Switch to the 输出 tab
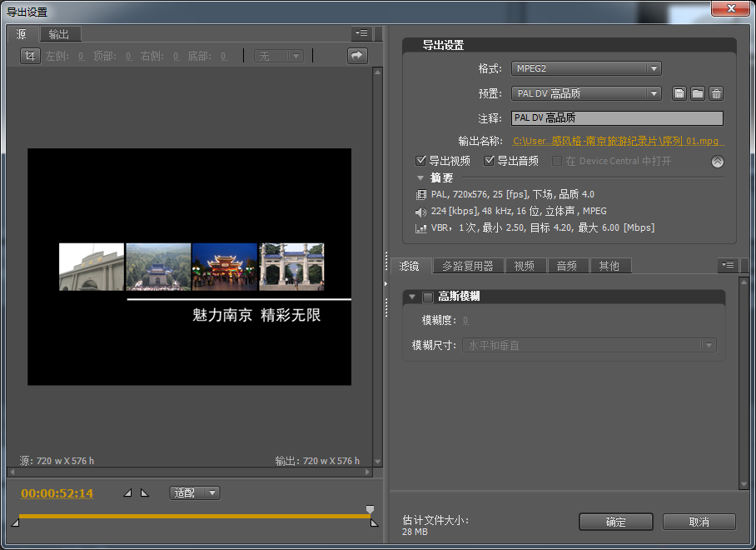The width and height of the screenshot is (756, 550). click(58, 34)
